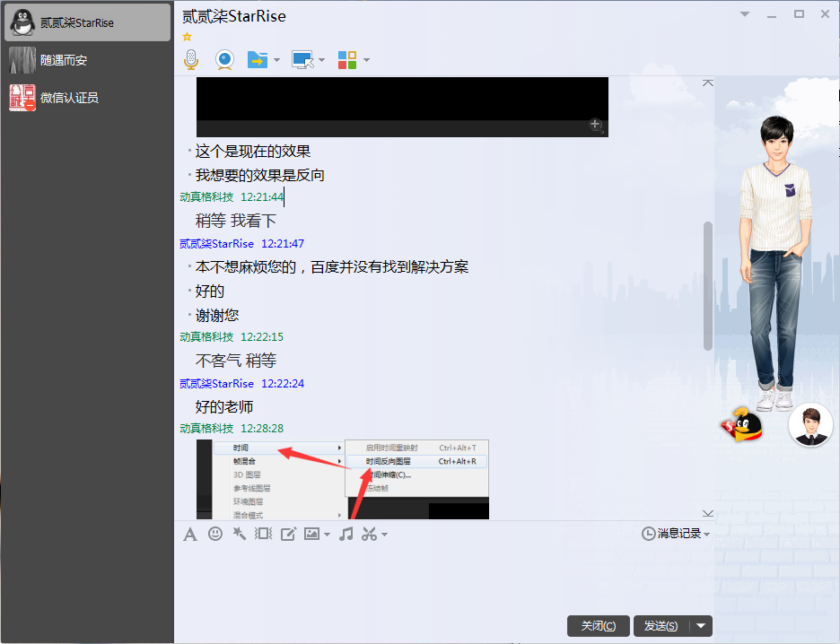
Task: Click the message "这个是现在的效果"
Action: point(253,152)
